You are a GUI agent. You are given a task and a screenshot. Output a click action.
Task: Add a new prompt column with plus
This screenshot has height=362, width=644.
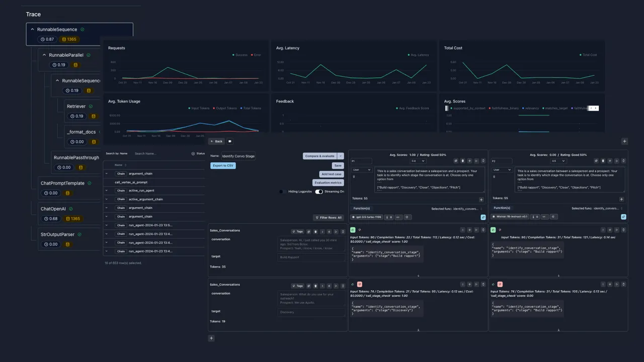(x=624, y=142)
